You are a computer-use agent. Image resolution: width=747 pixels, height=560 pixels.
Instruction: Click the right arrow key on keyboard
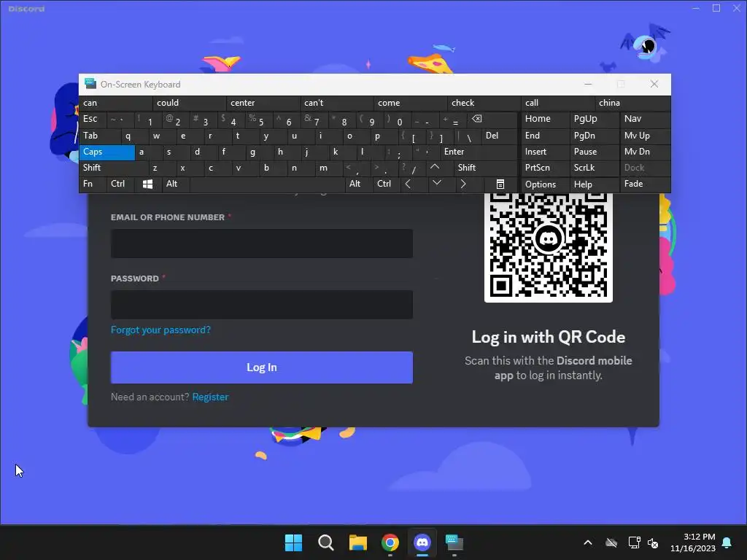point(463,184)
